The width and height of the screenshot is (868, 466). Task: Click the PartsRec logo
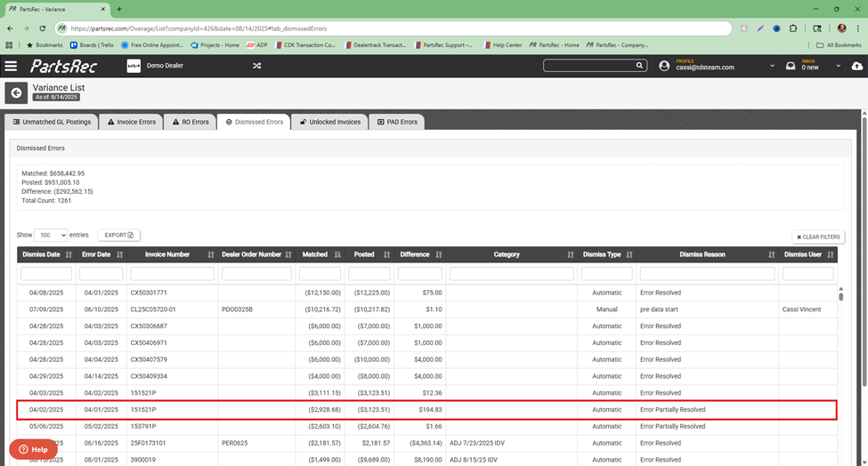point(64,66)
